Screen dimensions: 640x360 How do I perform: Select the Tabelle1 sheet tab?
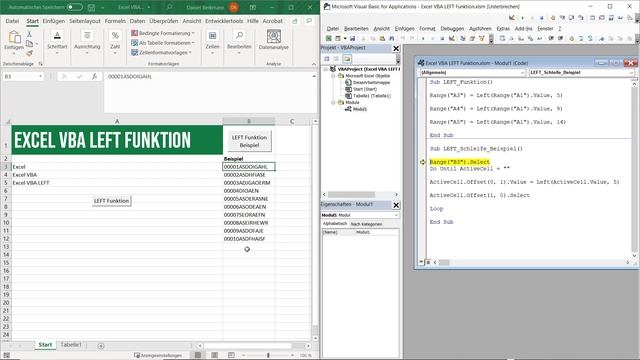(x=71, y=345)
